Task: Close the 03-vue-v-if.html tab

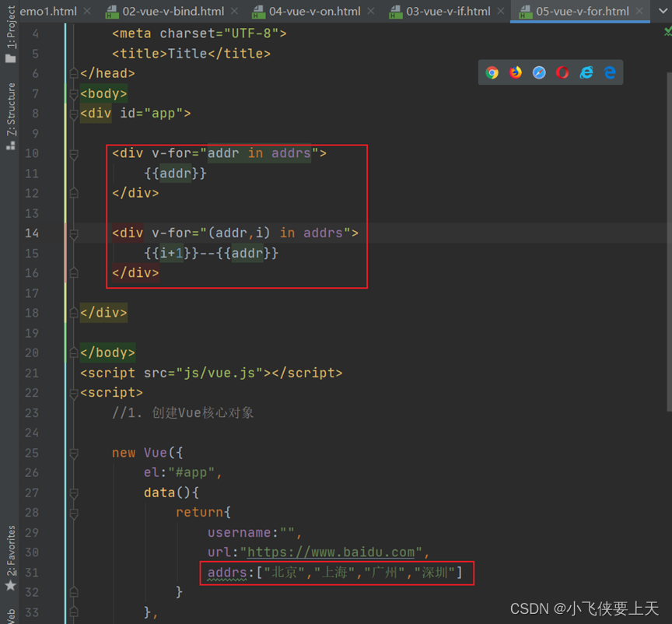Action: pos(501,12)
